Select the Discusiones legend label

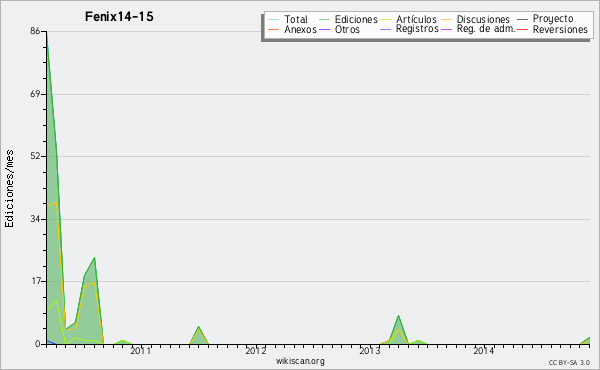point(483,19)
